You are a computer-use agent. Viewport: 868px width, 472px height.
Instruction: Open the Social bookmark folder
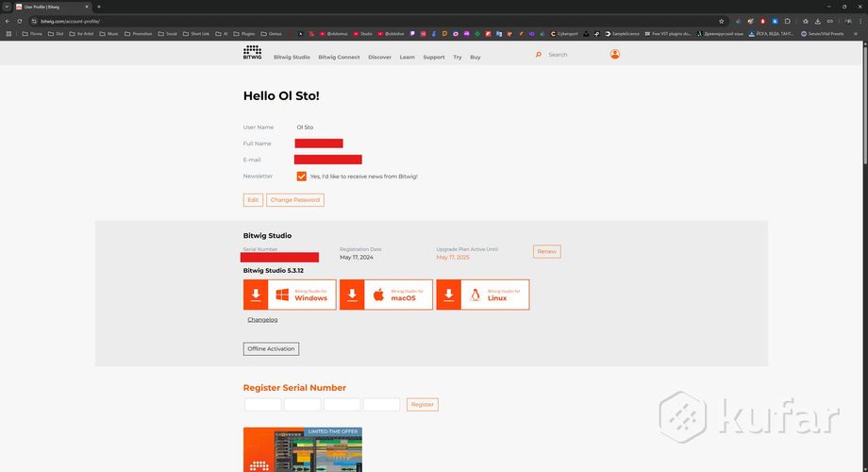click(x=168, y=34)
